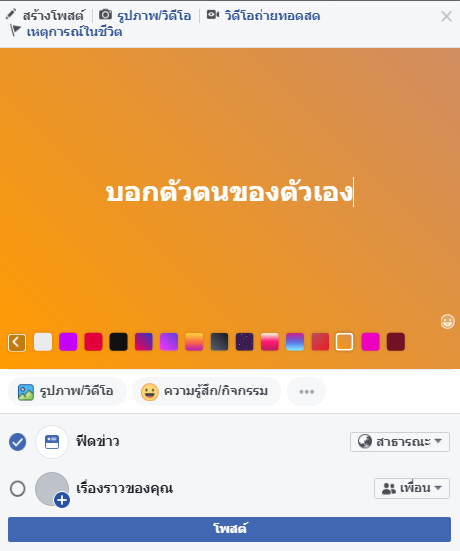
Task: Switch to the เหตุการณ์ในชีวิต tab
Action: point(74,32)
